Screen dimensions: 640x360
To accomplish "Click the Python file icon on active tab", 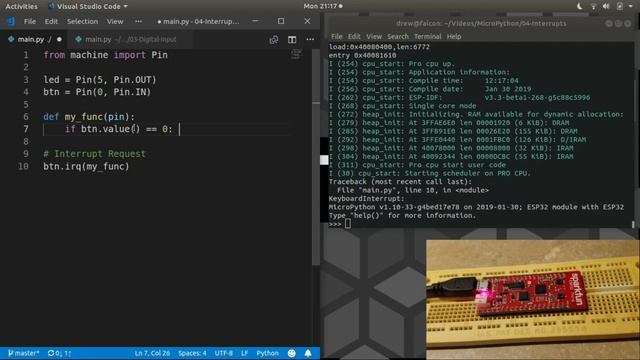I will [x=11, y=39].
